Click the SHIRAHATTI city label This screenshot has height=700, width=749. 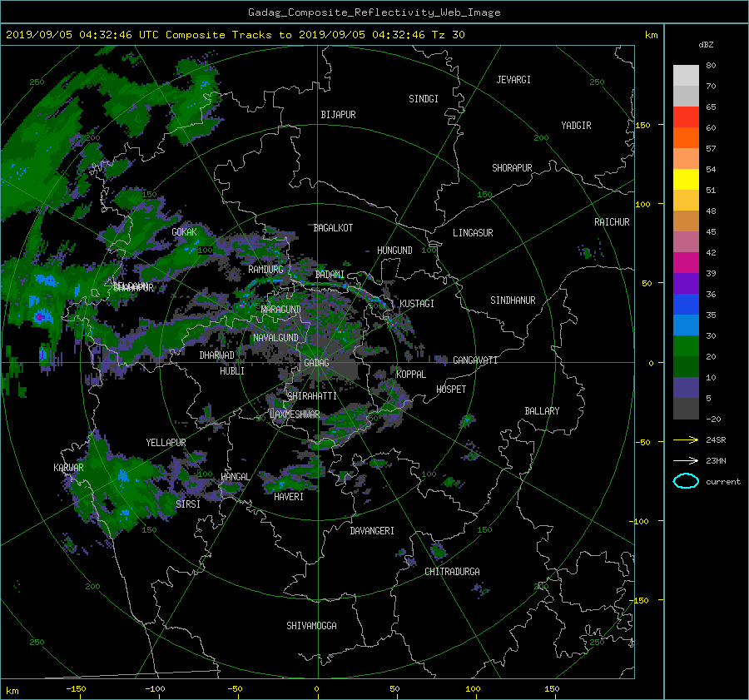pos(312,396)
